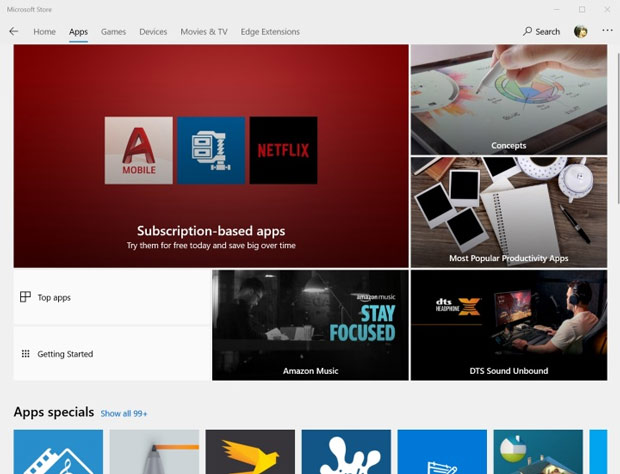Minimize the Microsoft Store window

coord(557,9)
